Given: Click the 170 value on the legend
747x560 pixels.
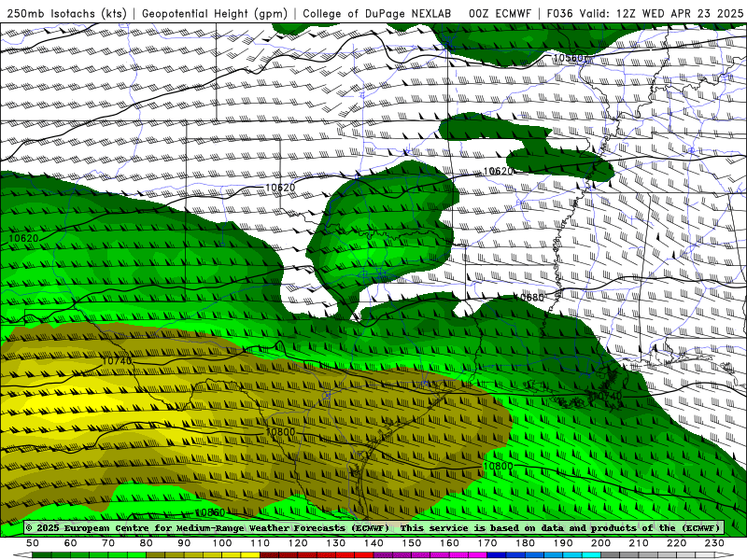Looking at the screenshot, I should click(487, 543).
